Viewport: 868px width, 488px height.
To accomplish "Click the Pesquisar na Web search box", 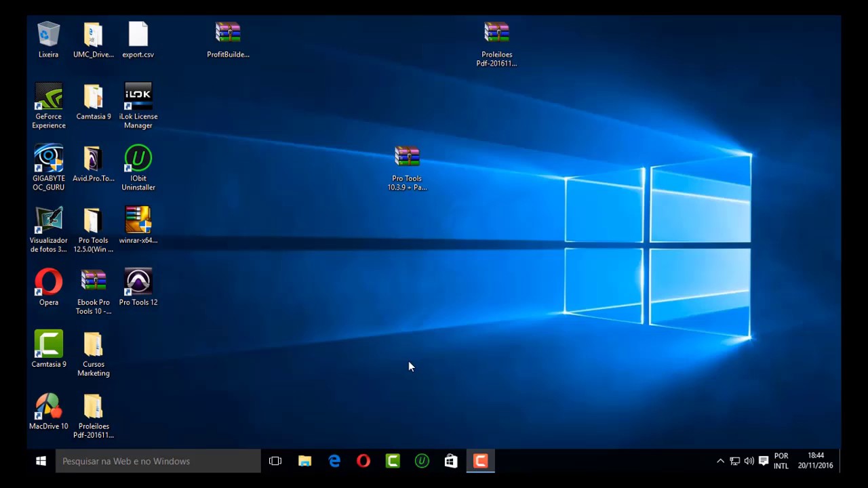I will click(x=158, y=461).
